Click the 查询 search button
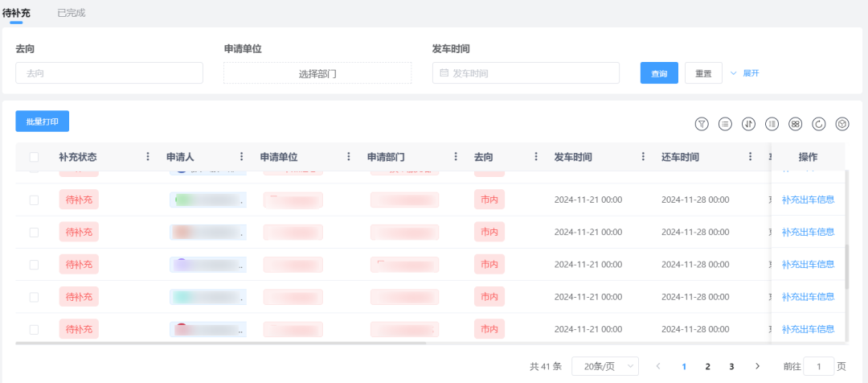The height and width of the screenshot is (383, 868). point(659,73)
